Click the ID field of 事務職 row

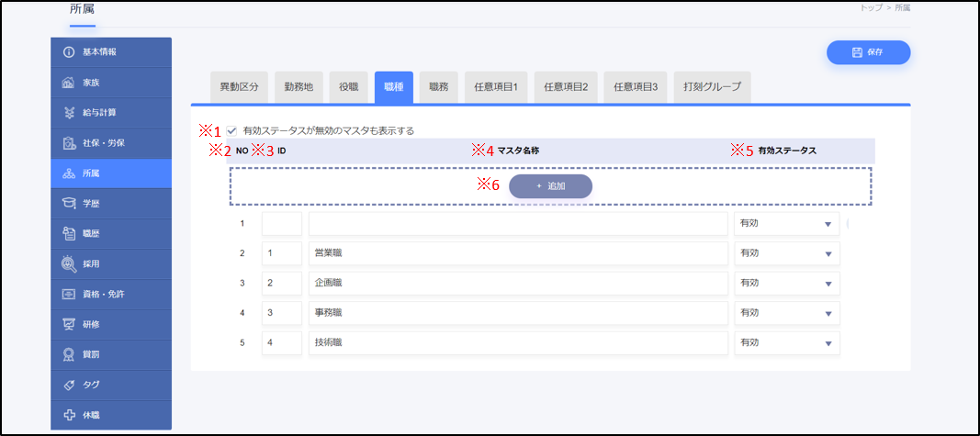click(282, 314)
